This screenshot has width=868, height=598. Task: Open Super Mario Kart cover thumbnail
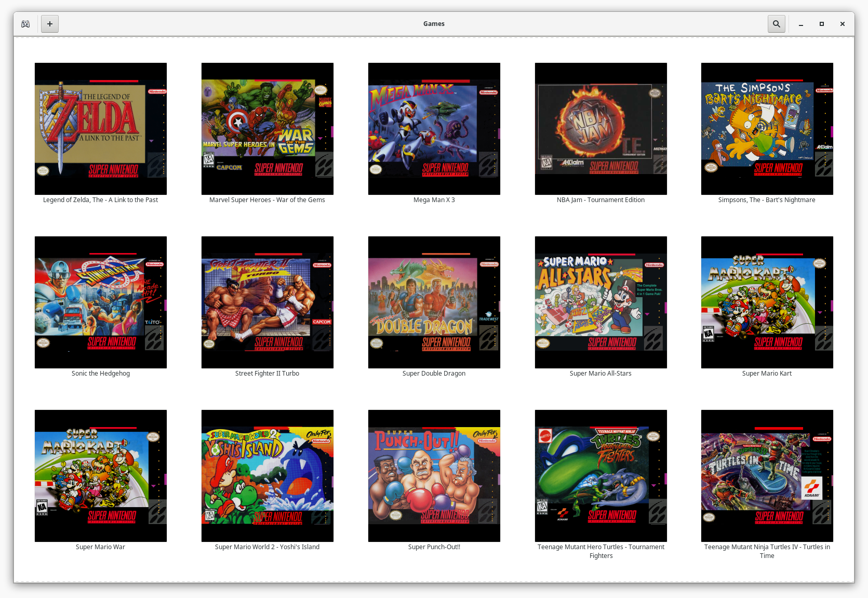click(x=767, y=302)
